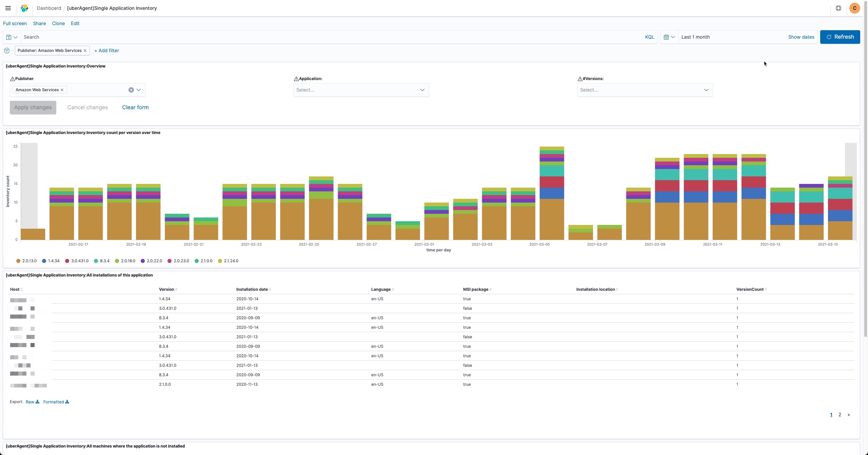Click the Elastic logo icon
The height and width of the screenshot is (455, 868).
tap(24, 8)
